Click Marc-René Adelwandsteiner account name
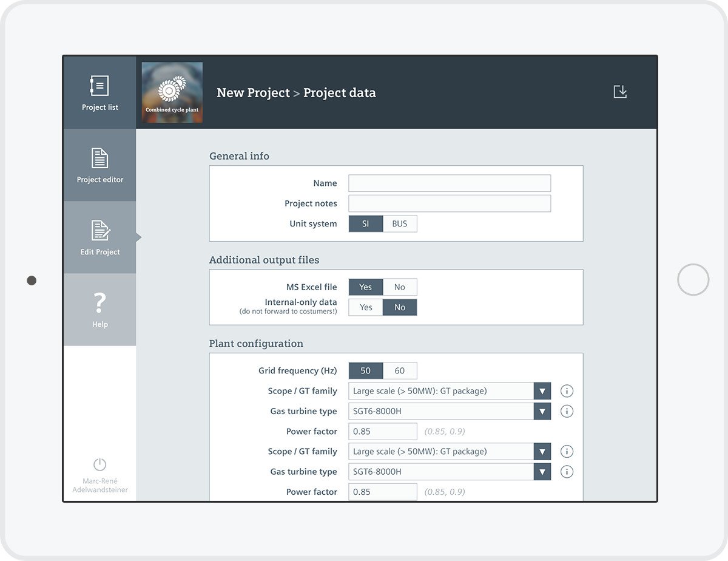728x561 pixels. [99, 484]
